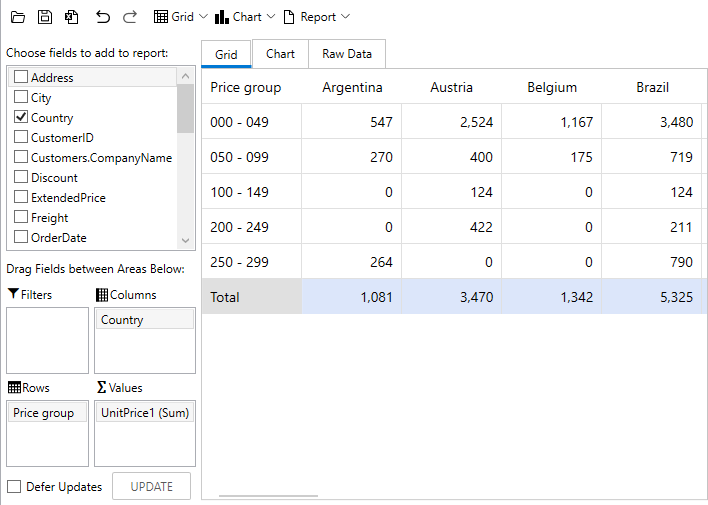
Task: Select UnitPrice1 (Sum) in Values area
Action: 145,413
